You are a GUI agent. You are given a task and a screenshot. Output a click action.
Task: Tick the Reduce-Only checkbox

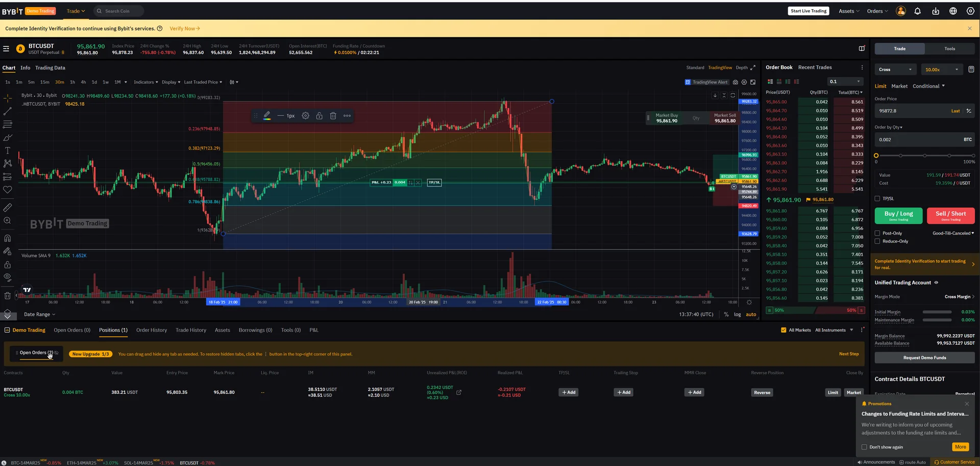[877, 241]
